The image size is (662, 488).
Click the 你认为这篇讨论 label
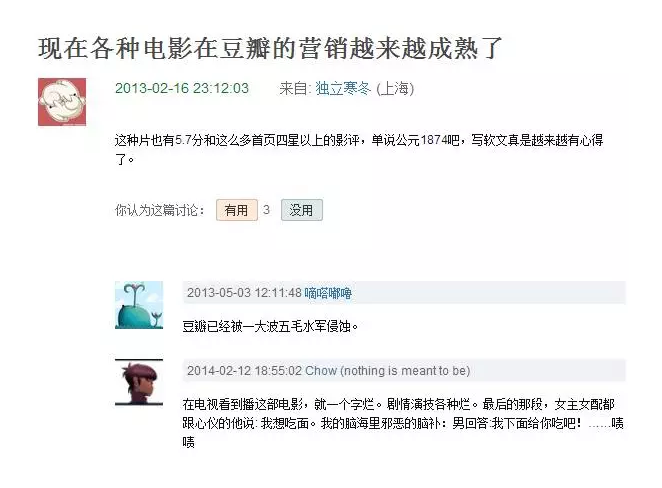[x=160, y=210]
